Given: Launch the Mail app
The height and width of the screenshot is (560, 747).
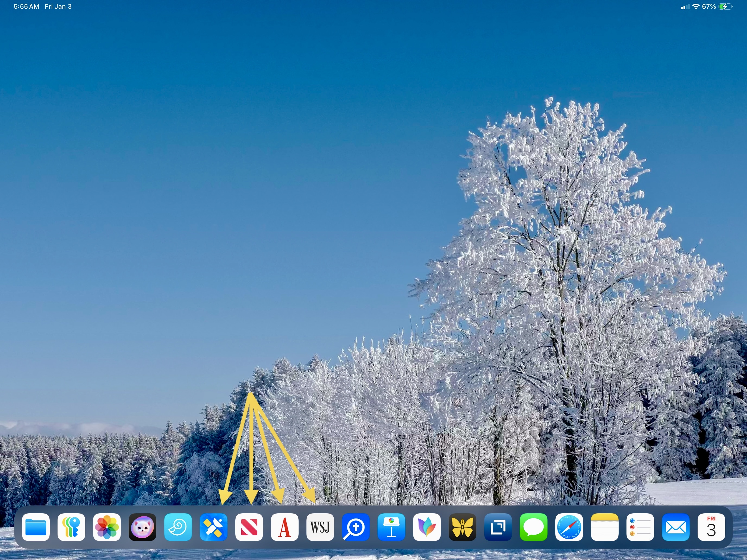Looking at the screenshot, I should coord(676,527).
